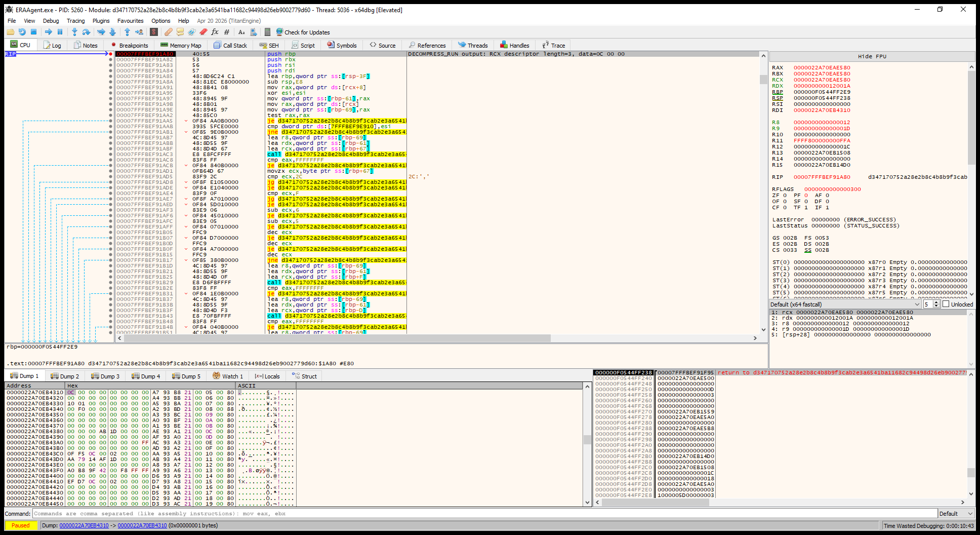The image size is (980, 535).
Task: Toggle the Unlocked checkbox in arguments panel
Action: click(x=946, y=304)
